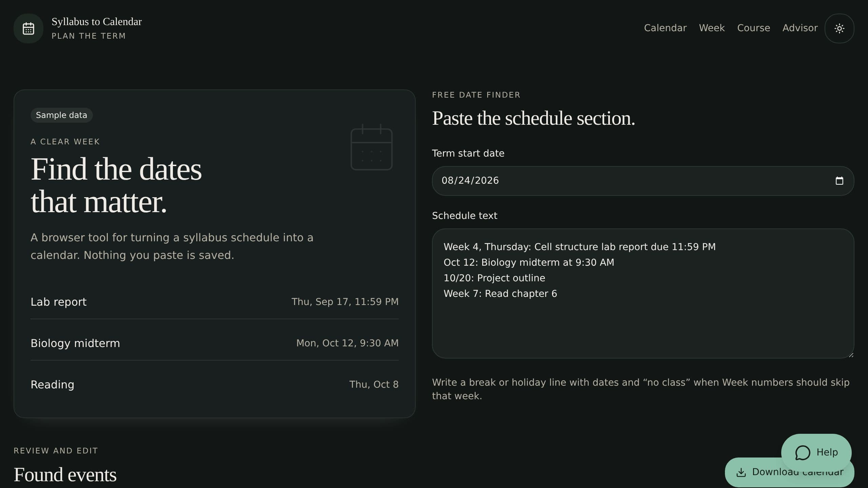Select the Sample data badge
This screenshot has height=488, width=868.
[61, 115]
